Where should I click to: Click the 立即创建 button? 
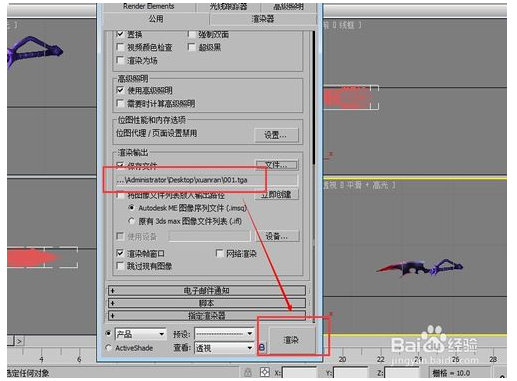click(276, 194)
